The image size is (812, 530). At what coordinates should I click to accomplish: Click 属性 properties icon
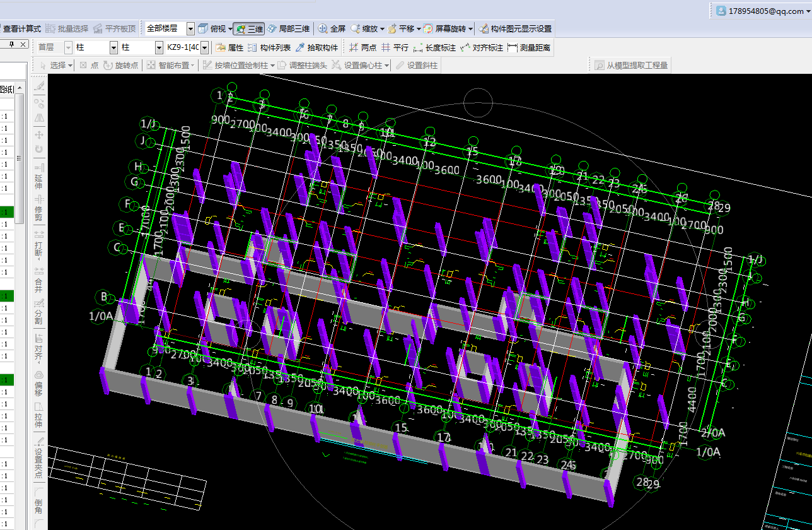pos(221,47)
